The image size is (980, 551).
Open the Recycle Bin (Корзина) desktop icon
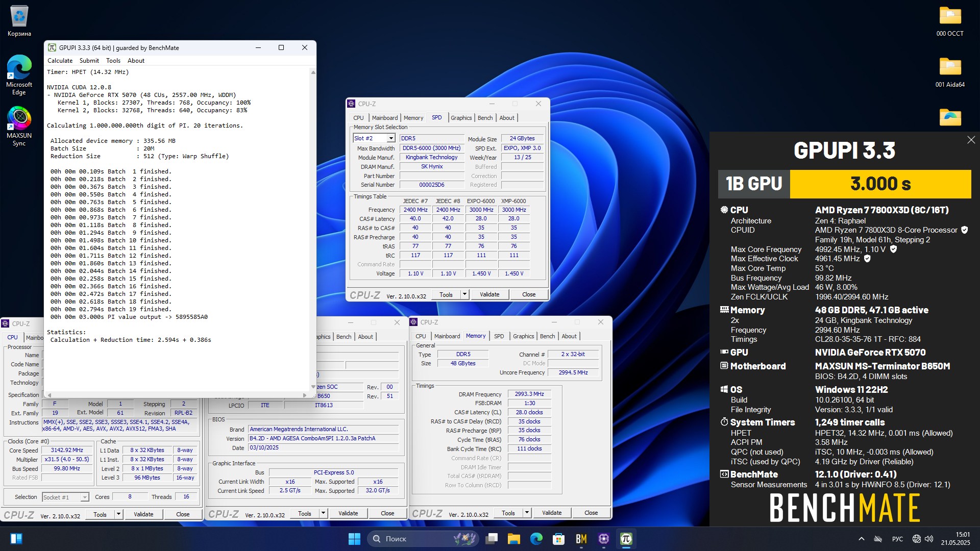19,21
